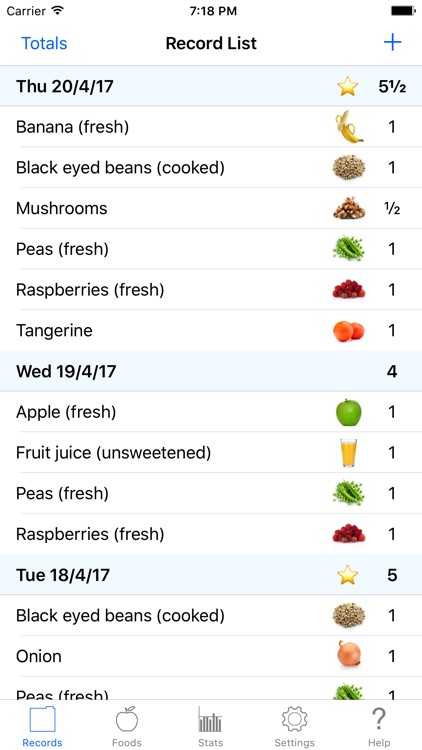Tap the onion image icon
Screen dimensions: 422x750
[x=349, y=654]
